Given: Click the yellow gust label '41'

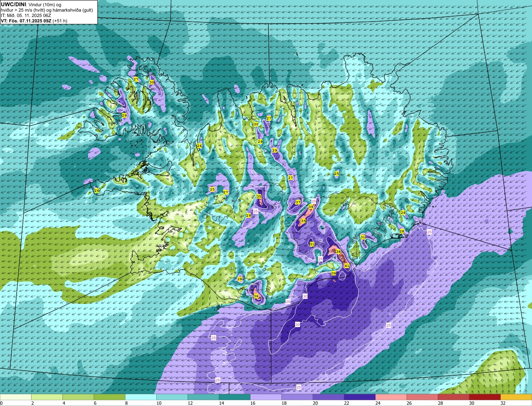Looking at the screenshot, I should 347,266.
